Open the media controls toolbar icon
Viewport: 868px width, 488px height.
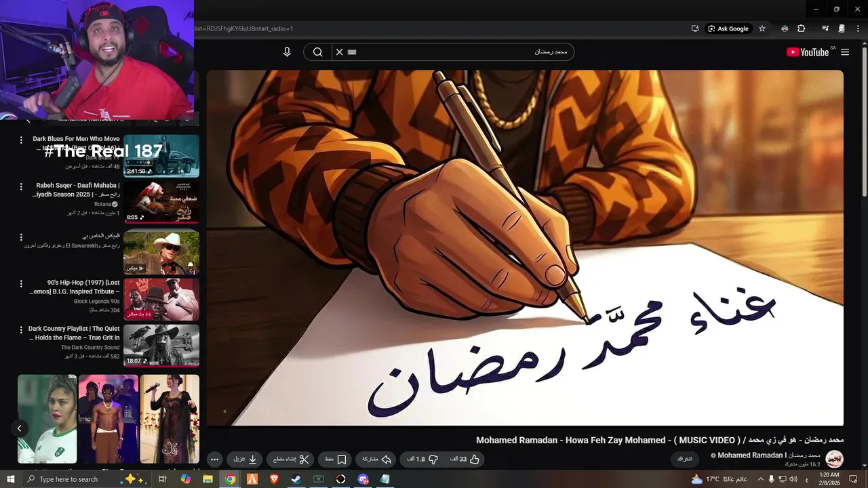[825, 28]
